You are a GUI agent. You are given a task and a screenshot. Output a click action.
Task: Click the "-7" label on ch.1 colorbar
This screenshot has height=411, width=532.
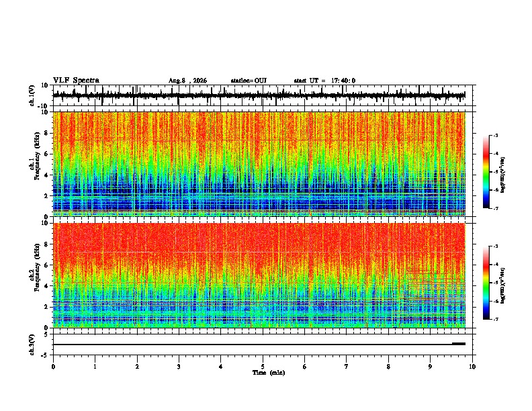pyautogui.click(x=495, y=208)
